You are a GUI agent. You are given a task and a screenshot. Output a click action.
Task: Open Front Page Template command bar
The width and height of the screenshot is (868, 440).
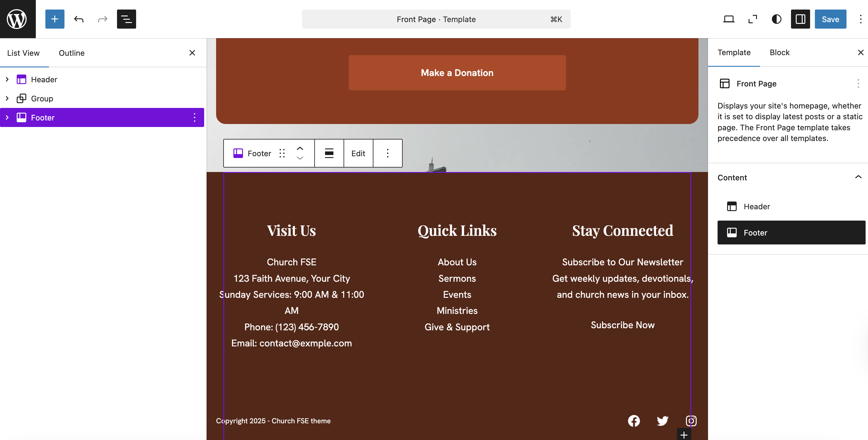coord(436,19)
